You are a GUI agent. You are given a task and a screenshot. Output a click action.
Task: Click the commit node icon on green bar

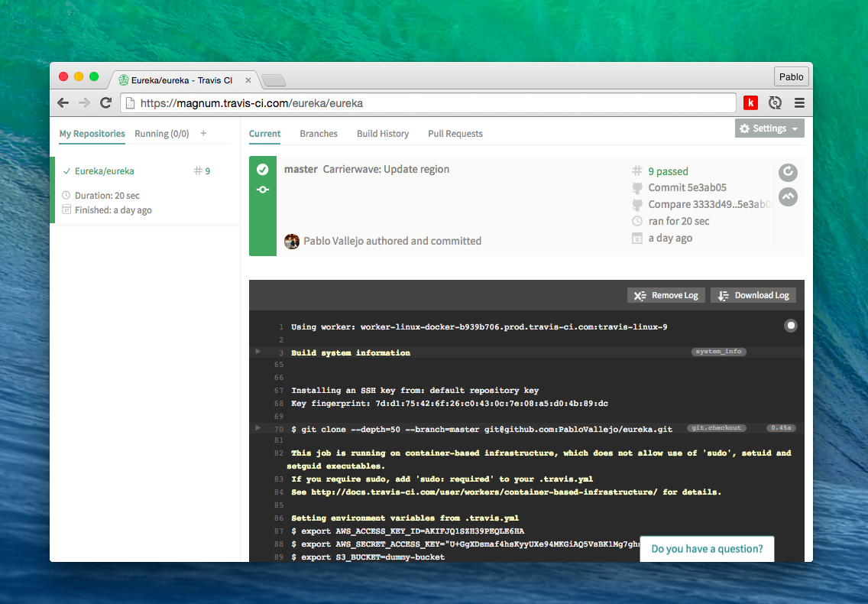[263, 190]
